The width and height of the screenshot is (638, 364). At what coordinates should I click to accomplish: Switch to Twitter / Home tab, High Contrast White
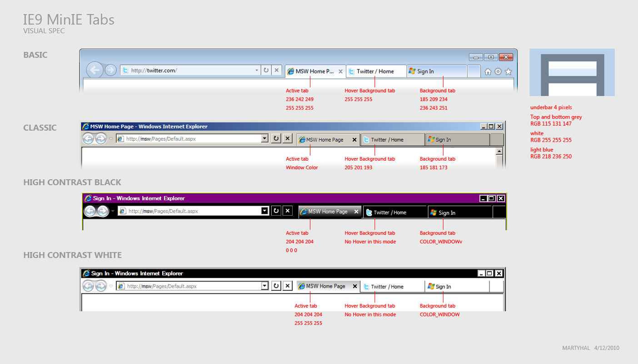coord(393,286)
